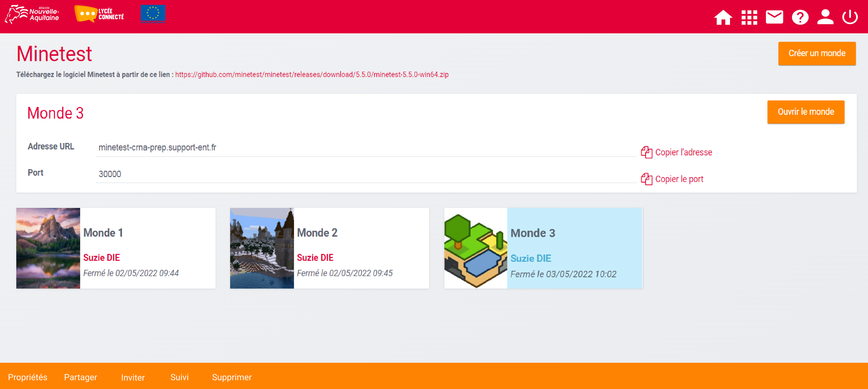Click the copy icon beside Copier le port
Viewport: 868px width, 389px height.
(646, 179)
